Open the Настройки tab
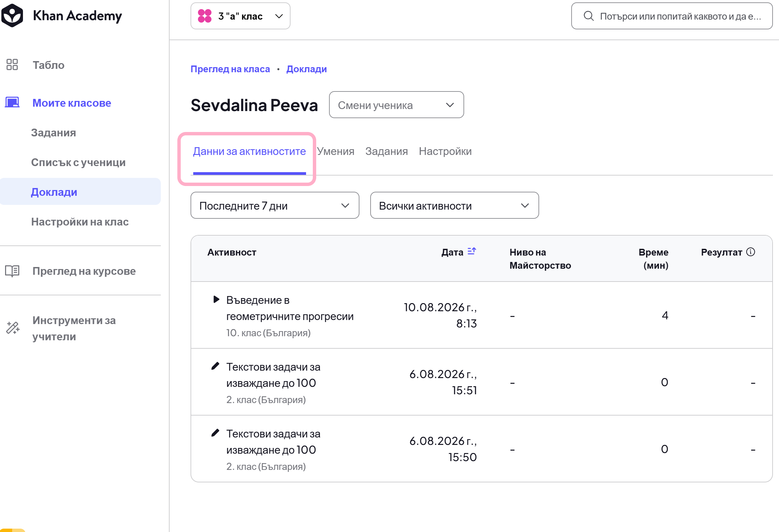 tap(445, 151)
